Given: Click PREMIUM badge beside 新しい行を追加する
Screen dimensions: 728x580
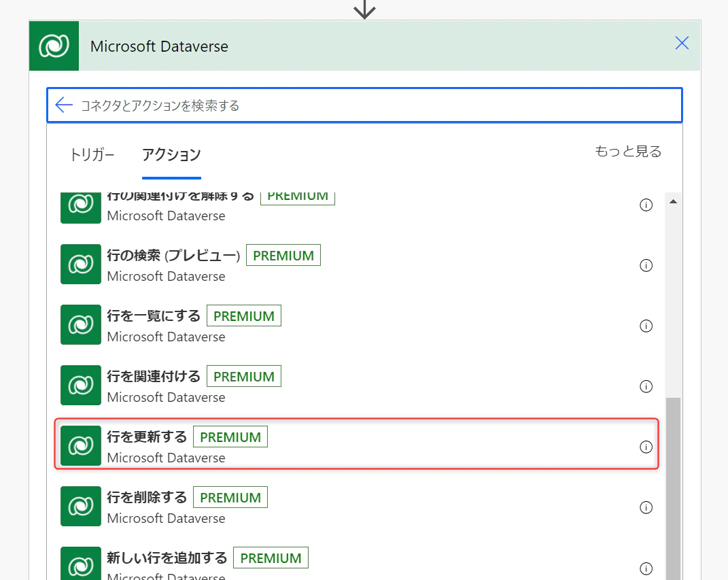Looking at the screenshot, I should pos(271,558).
